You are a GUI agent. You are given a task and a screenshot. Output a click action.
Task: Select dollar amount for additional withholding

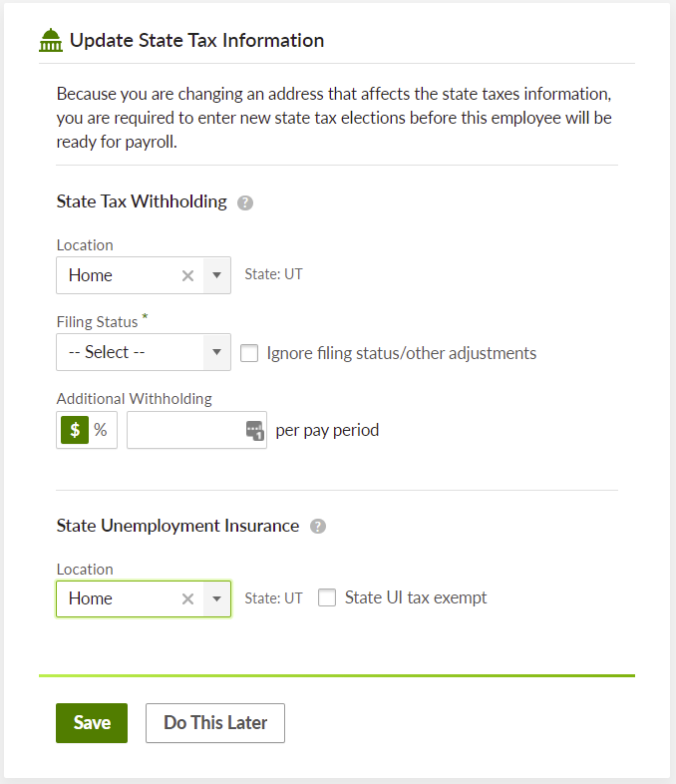coord(75,431)
